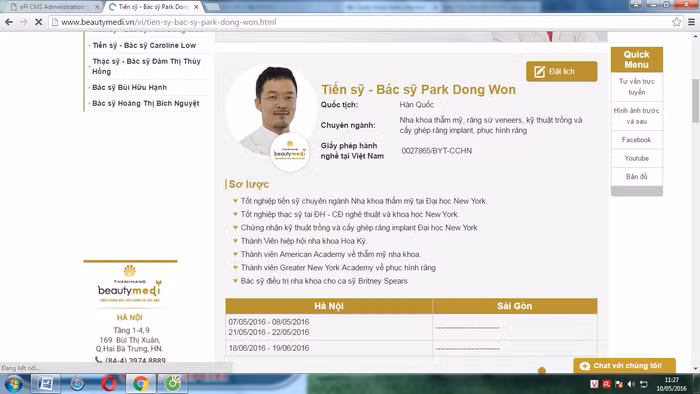Click the 21/05/2016 - 22/05/2016 date entry

click(269, 332)
